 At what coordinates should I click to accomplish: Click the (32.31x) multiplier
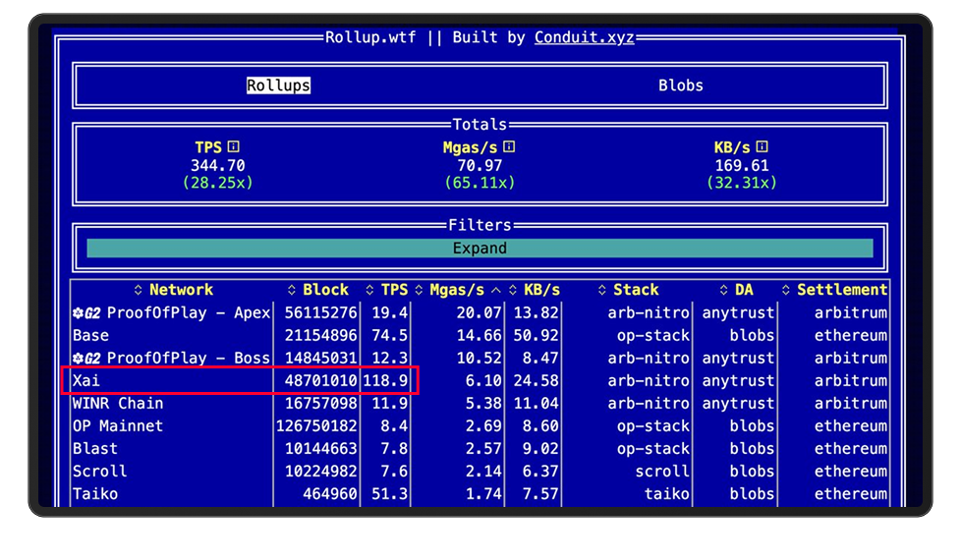(742, 183)
